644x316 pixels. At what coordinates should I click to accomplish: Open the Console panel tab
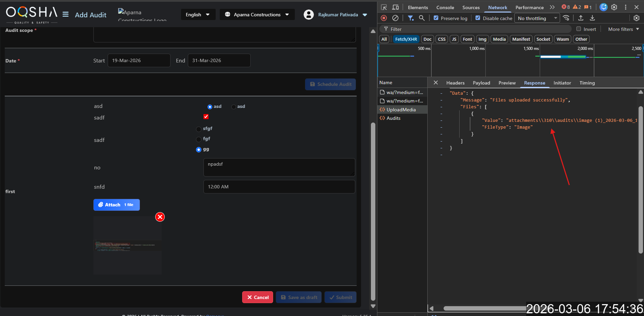tap(445, 7)
